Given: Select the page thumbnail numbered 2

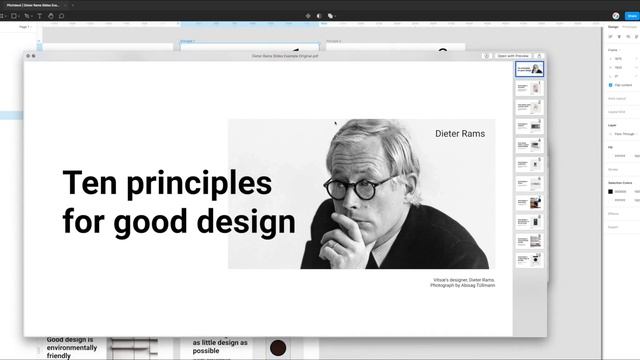Looking at the screenshot, I should [x=529, y=107].
